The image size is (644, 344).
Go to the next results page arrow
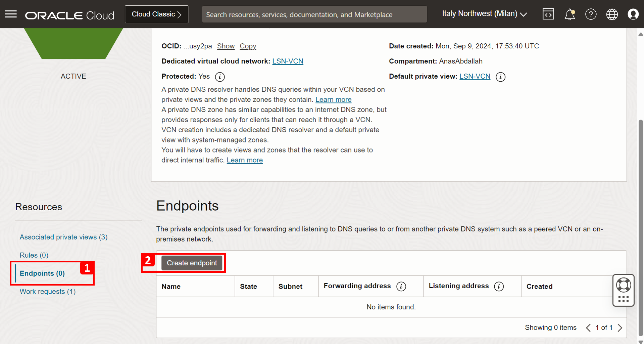(x=620, y=328)
